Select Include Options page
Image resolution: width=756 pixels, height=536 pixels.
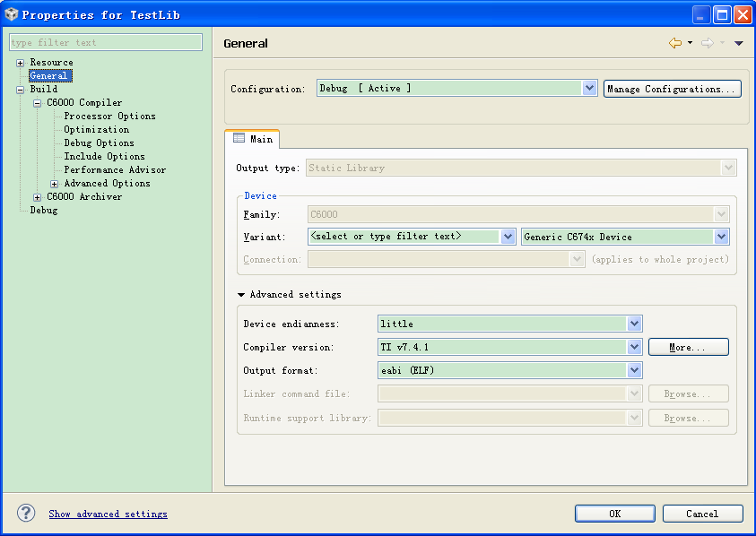pyautogui.click(x=104, y=157)
